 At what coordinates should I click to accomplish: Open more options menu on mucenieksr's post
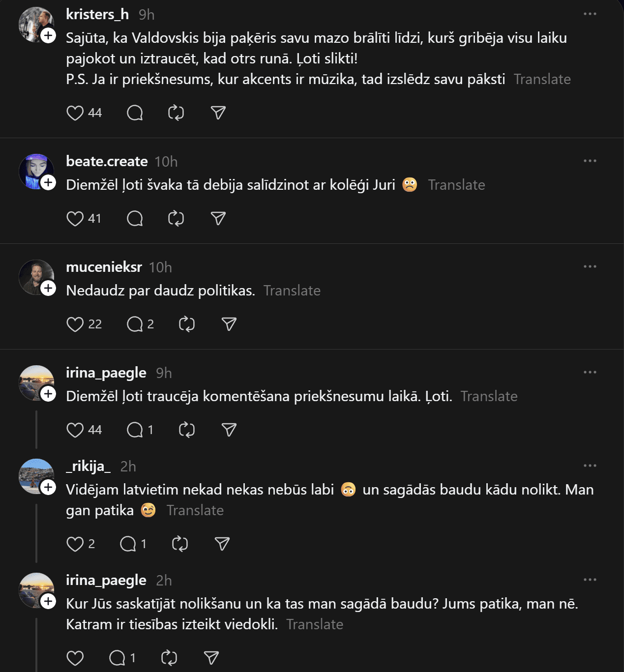tap(590, 266)
